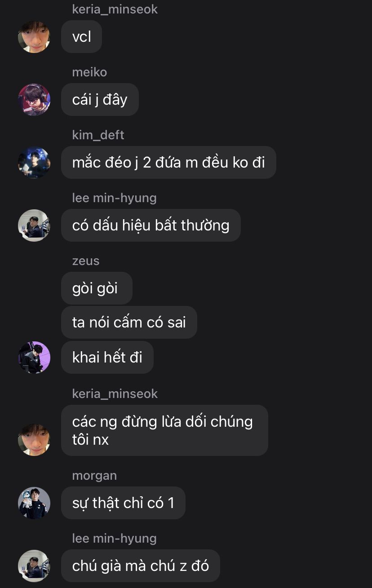The image size is (372, 588).
Task: Tap message 'các ng đừng lừa dối chúng tôi nx'
Action: [x=164, y=430]
